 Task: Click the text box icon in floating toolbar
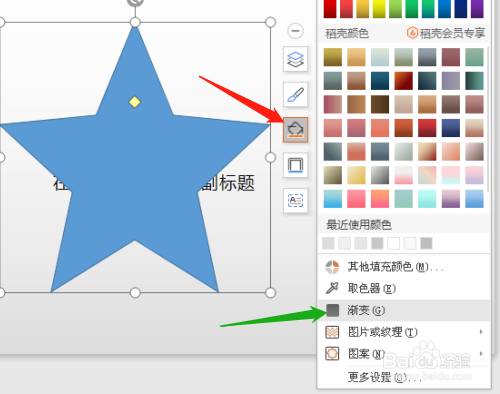(x=295, y=201)
